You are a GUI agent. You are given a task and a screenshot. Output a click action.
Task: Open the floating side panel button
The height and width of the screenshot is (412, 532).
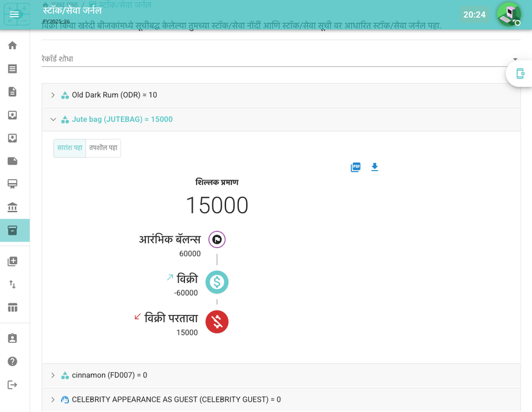(x=520, y=74)
